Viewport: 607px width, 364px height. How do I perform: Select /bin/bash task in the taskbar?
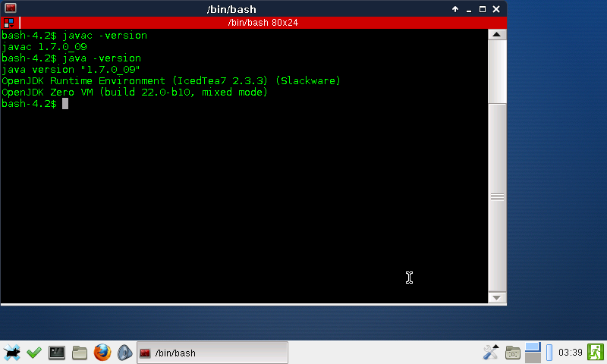click(212, 353)
